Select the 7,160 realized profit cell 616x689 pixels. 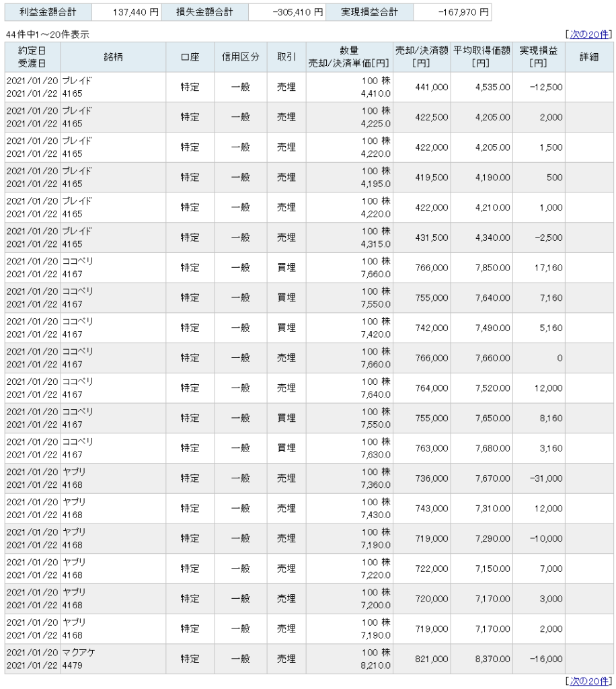coord(539,298)
